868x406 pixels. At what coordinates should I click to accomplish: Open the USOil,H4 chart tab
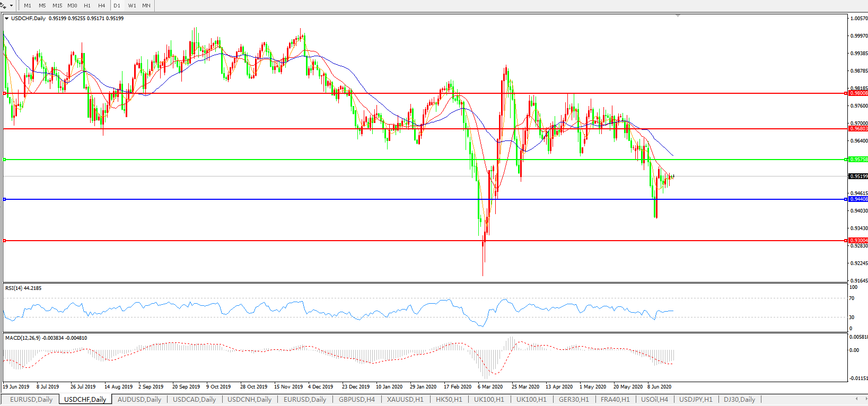tap(654, 400)
